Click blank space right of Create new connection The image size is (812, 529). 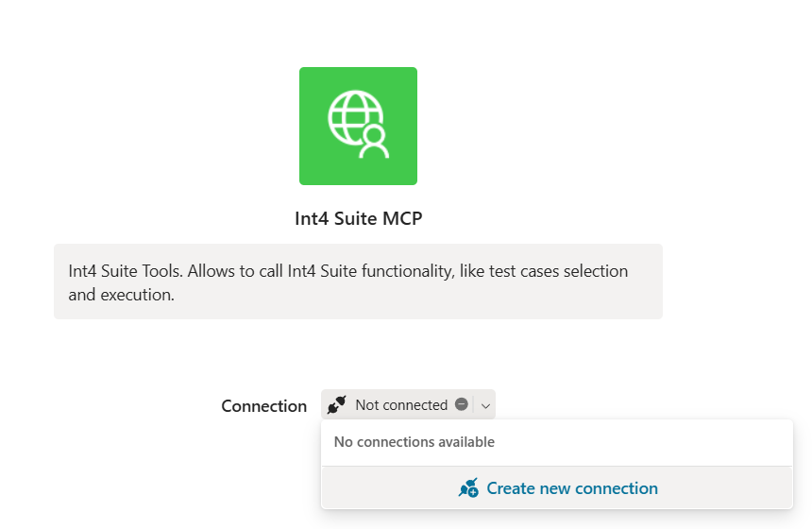tap(725, 488)
